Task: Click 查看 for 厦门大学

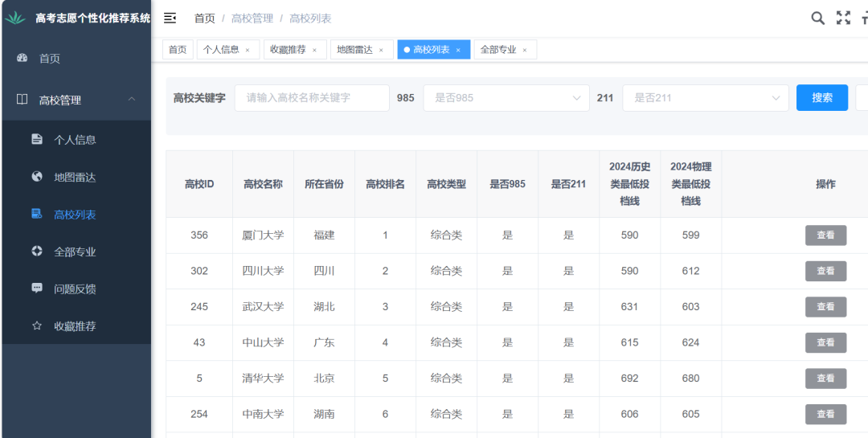Action: (825, 235)
